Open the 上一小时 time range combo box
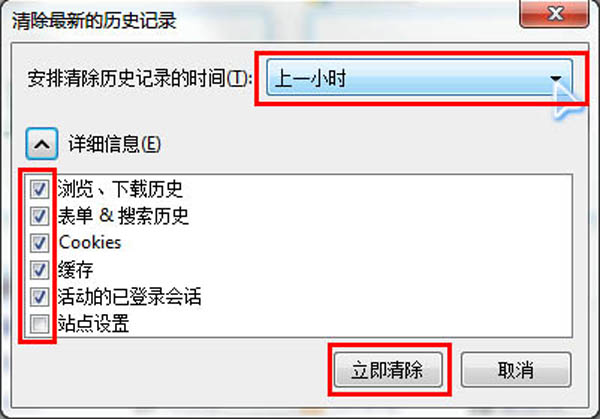Image resolution: width=600 pixels, height=419 pixels. (419, 78)
